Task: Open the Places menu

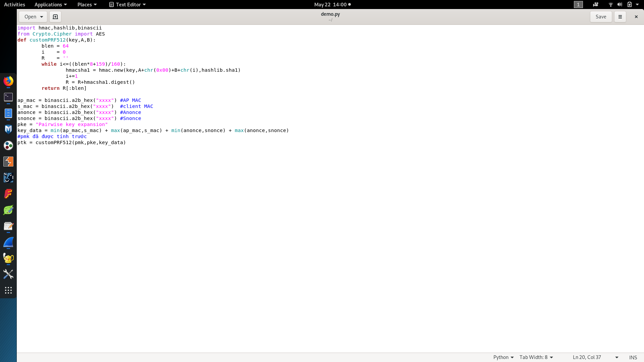Action: click(x=87, y=4)
